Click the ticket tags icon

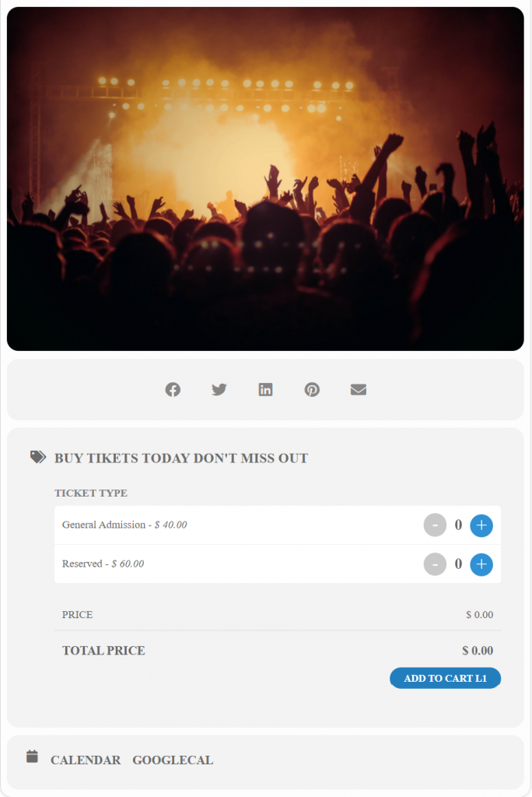click(38, 457)
